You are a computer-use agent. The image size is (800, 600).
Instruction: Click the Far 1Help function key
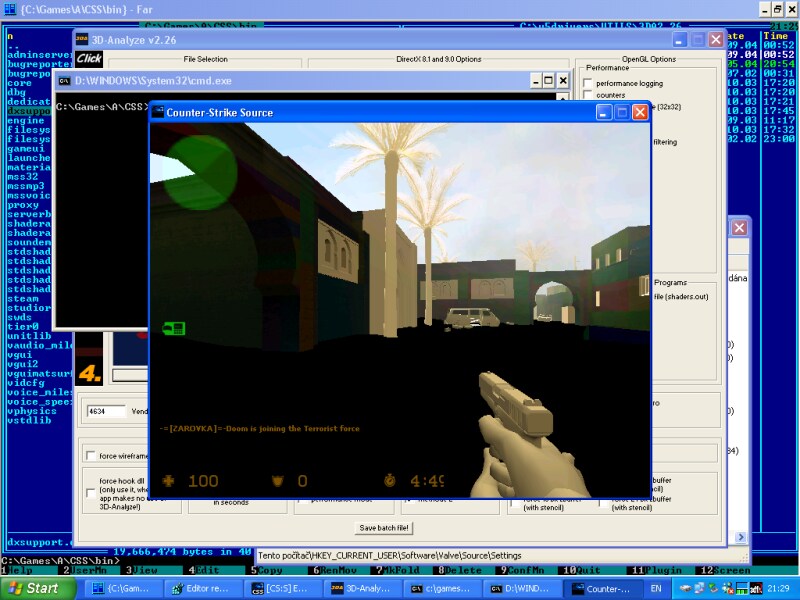(17, 570)
